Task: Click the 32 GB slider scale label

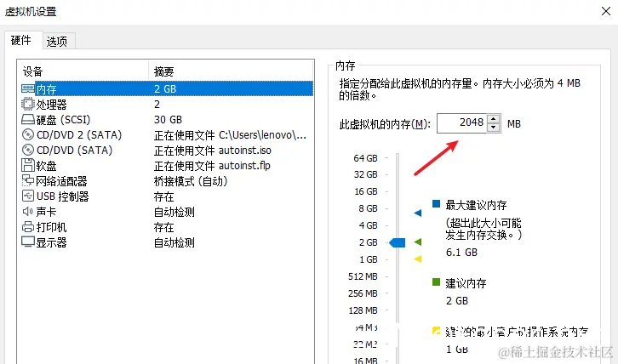Action: click(365, 174)
